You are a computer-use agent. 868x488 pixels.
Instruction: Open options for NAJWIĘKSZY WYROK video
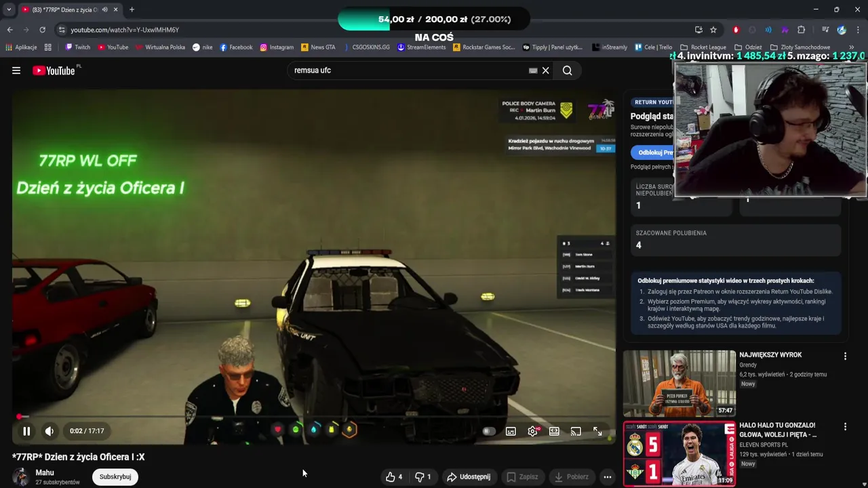pos(845,356)
